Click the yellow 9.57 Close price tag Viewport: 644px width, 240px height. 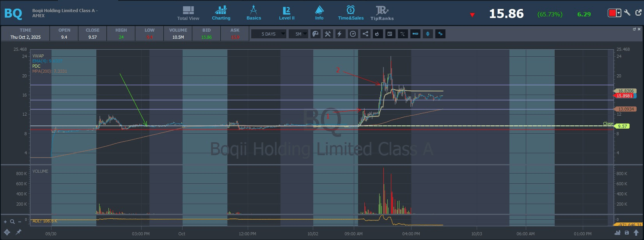coord(622,126)
